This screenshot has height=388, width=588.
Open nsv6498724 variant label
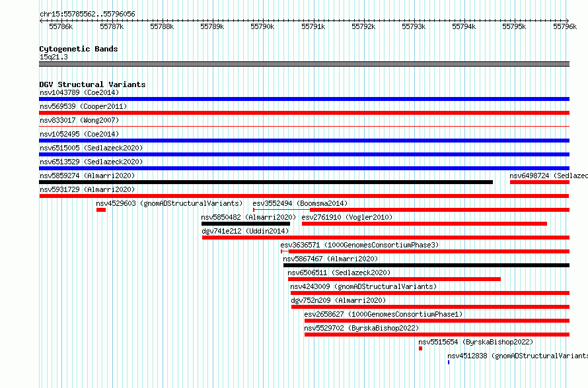[548, 176]
